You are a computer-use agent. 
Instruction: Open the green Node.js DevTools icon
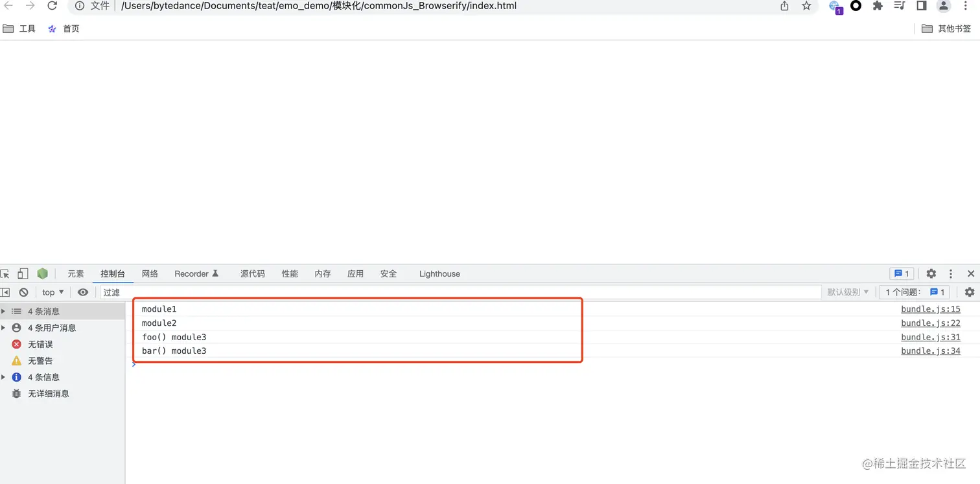tap(42, 273)
